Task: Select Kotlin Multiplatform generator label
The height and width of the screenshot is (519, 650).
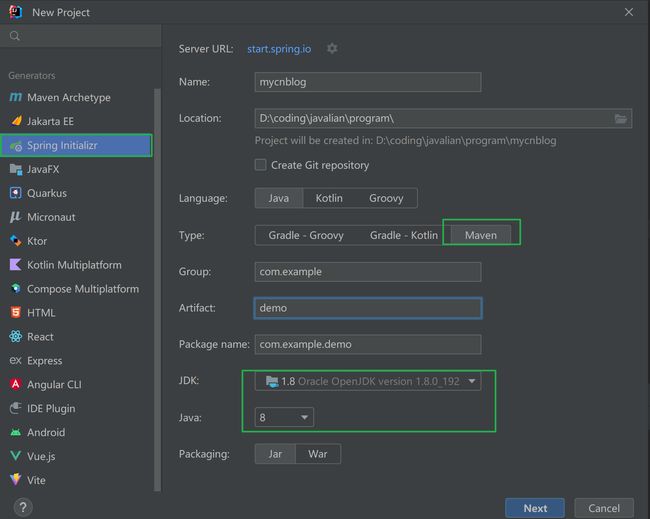Action: 74,265
